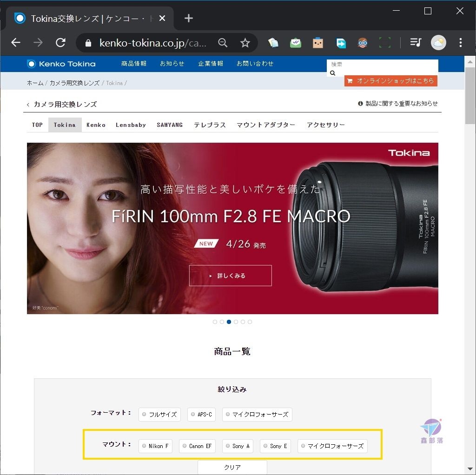Image resolution: width=476 pixels, height=475 pixels.
Task: Switch to the Kenko tab
Action: [x=96, y=125]
